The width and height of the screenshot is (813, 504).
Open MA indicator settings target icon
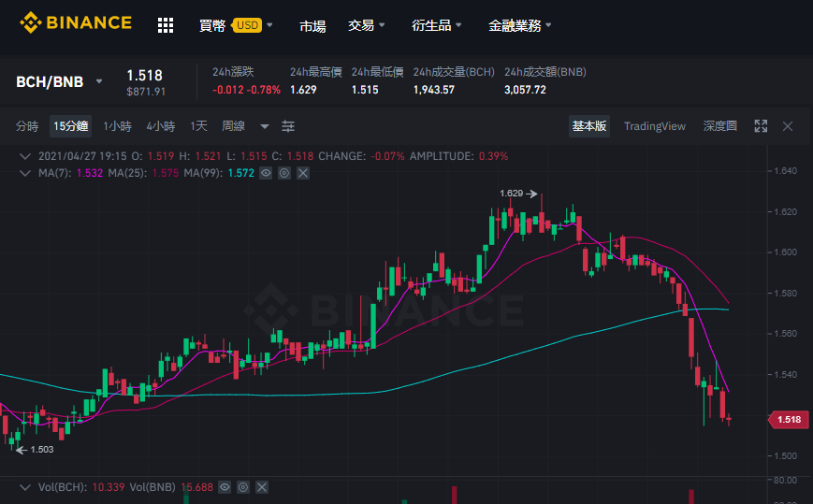pos(284,173)
